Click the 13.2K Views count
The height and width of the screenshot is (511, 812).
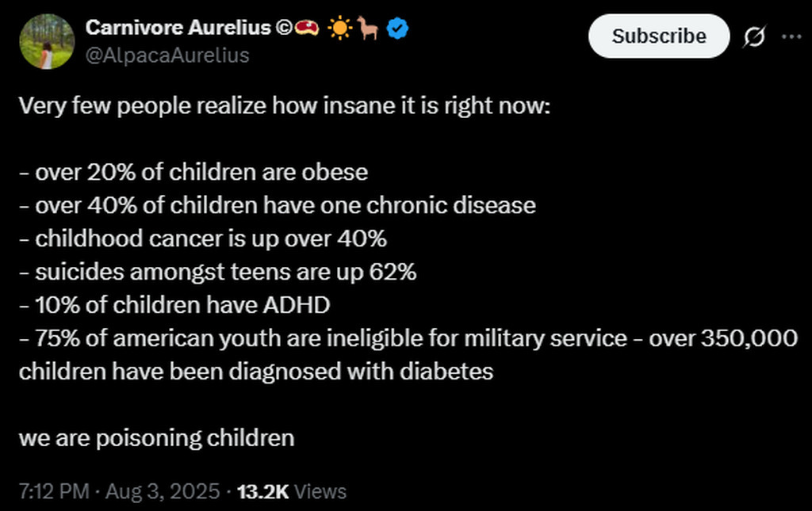[x=292, y=491]
